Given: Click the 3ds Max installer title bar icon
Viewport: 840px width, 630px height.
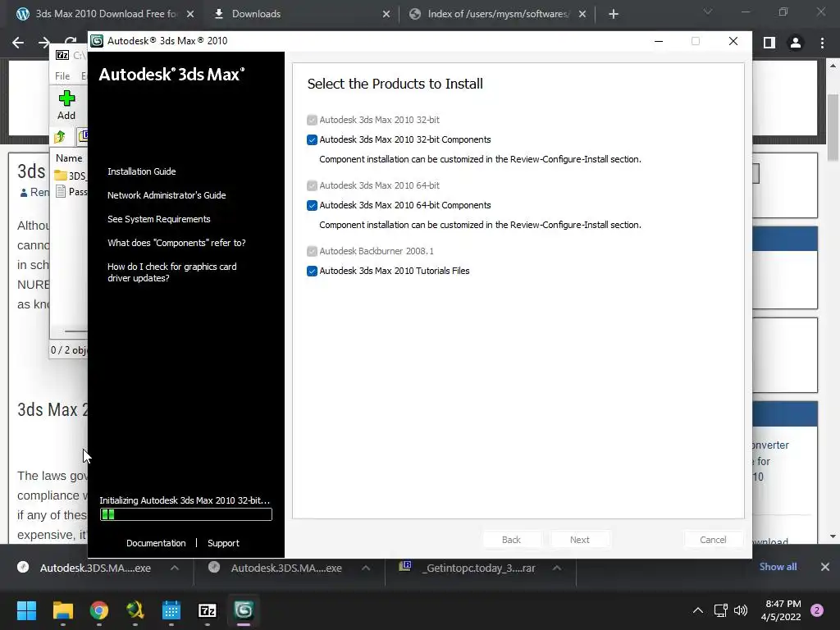Looking at the screenshot, I should (x=97, y=41).
